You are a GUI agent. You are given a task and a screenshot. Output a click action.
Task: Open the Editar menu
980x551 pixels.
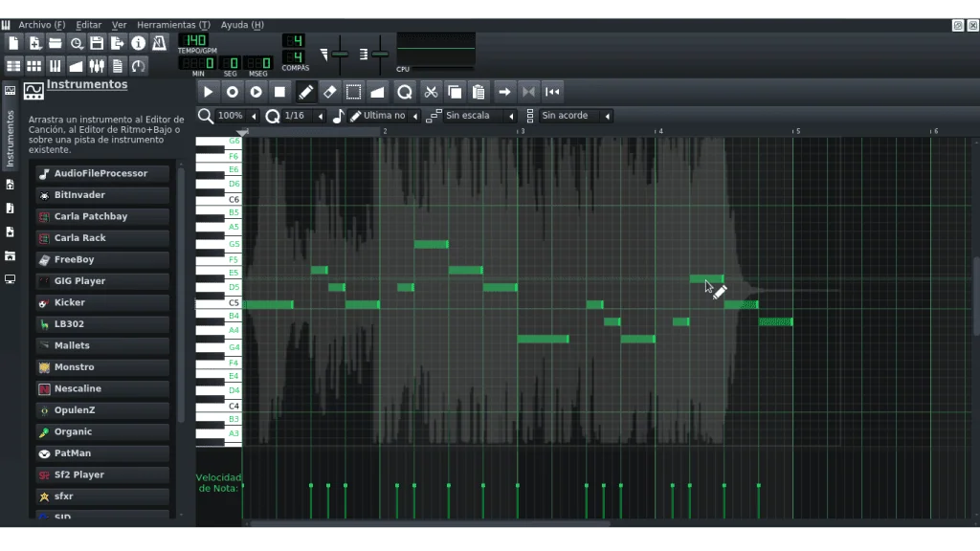click(88, 25)
